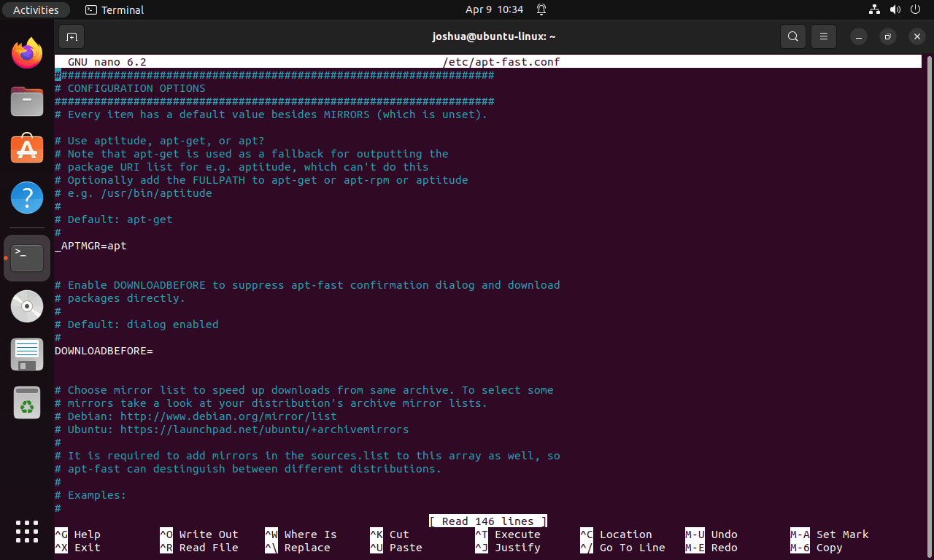Open the text editor dock icon
The height and width of the screenshot is (560, 934).
point(27,354)
